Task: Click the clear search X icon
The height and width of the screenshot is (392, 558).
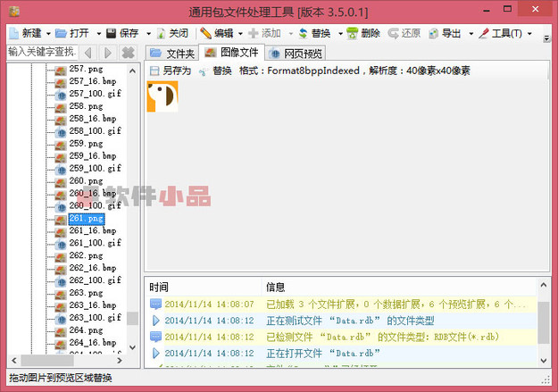Action: pyautogui.click(x=129, y=53)
